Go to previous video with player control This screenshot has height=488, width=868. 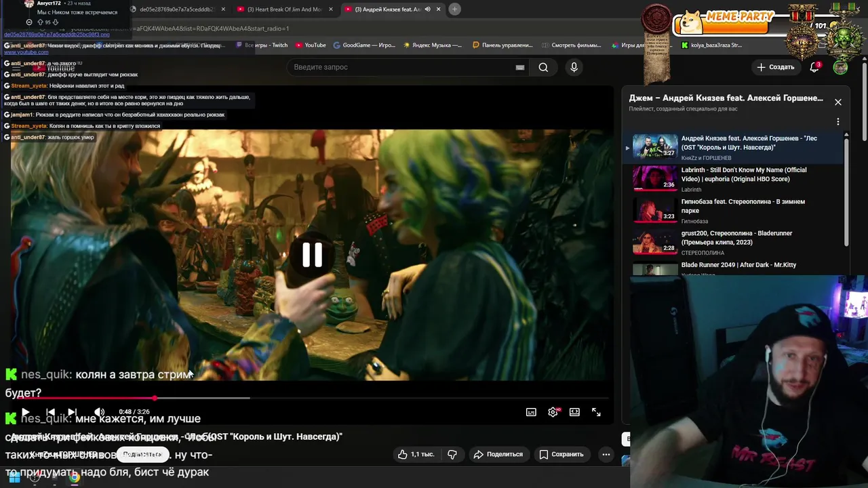click(50, 412)
